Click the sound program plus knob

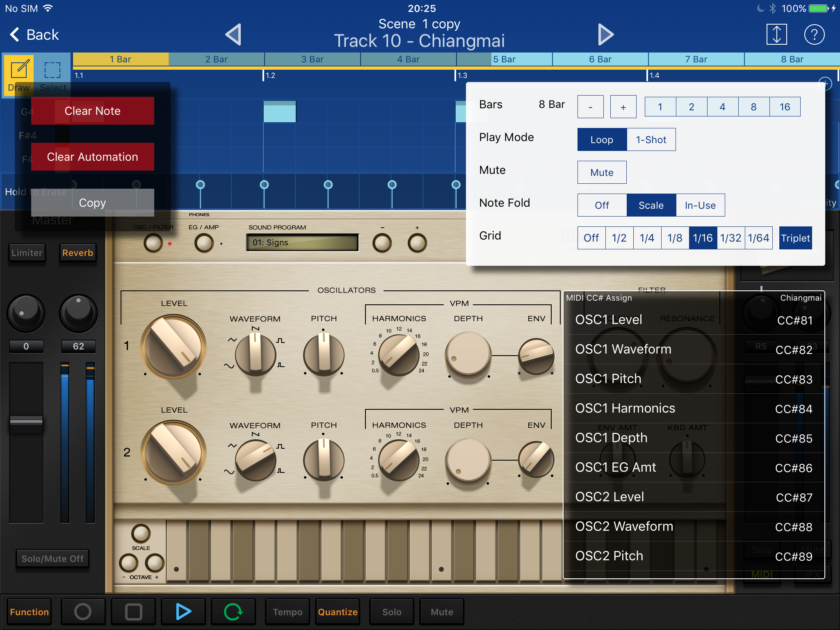[417, 243]
